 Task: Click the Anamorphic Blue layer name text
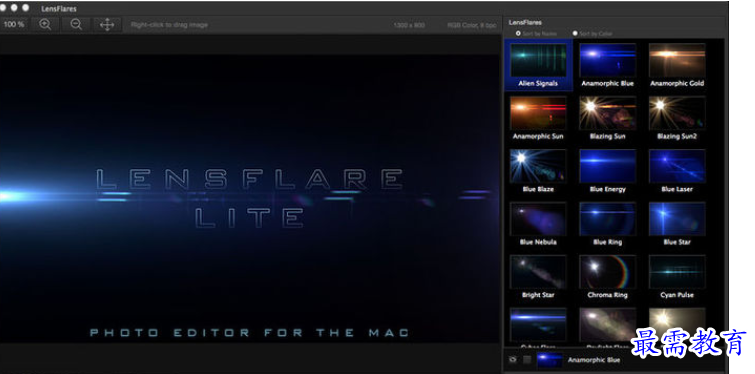(594, 360)
